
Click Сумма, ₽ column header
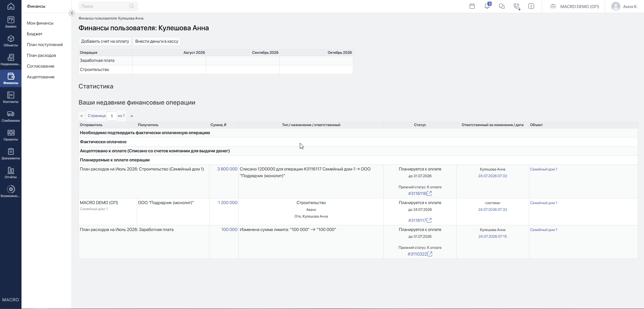[219, 125]
